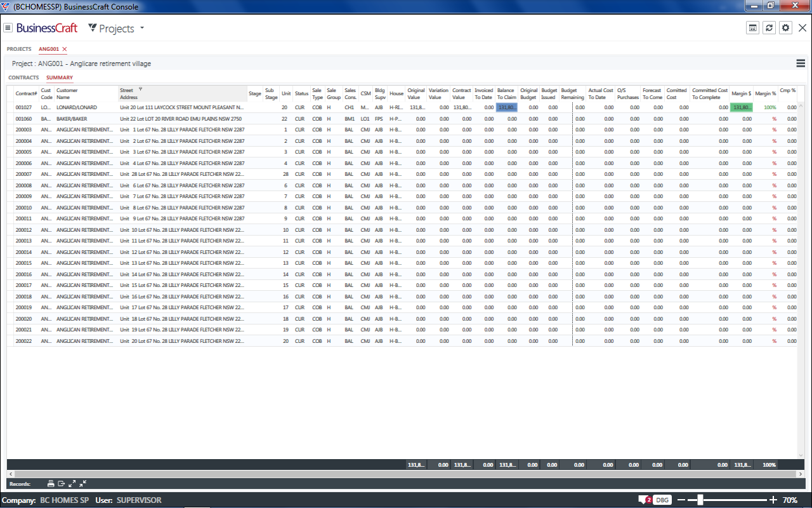Viewport: 812px width, 508px height.
Task: Click the Budget Remaining column header
Action: coord(572,93)
